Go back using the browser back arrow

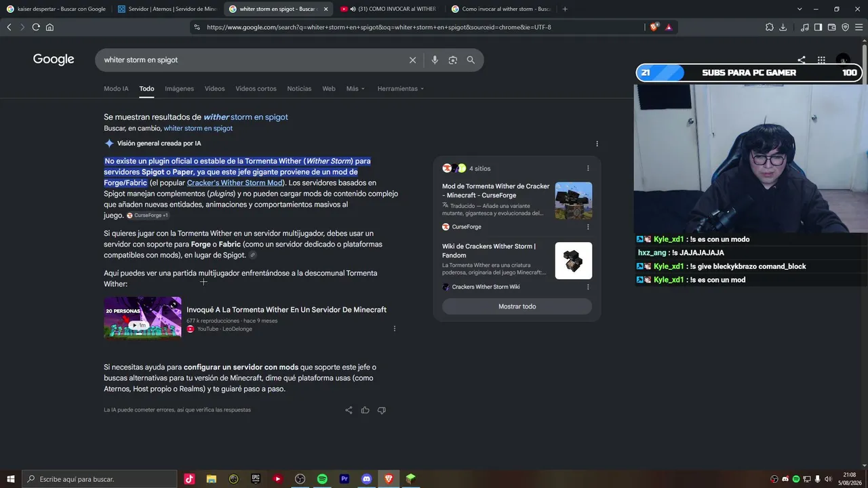click(x=9, y=27)
